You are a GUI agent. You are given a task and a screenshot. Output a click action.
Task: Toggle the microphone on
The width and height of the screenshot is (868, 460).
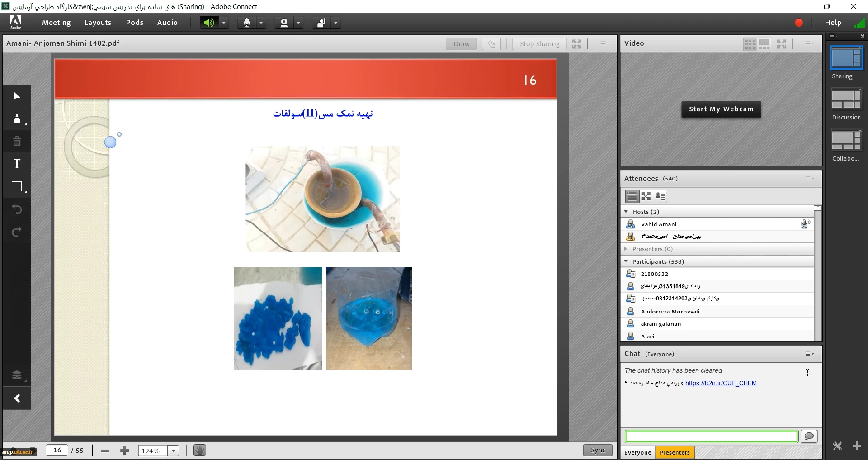[247, 23]
